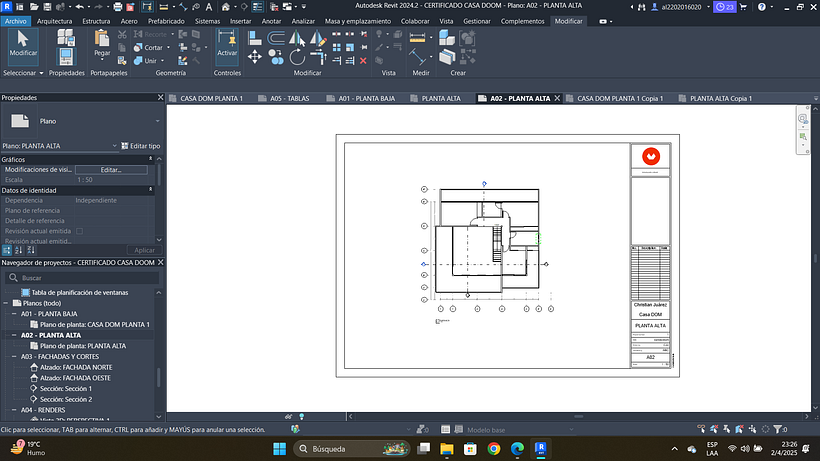The image size is (820, 461).
Task: Open the Archivo menu
Action: point(16,21)
